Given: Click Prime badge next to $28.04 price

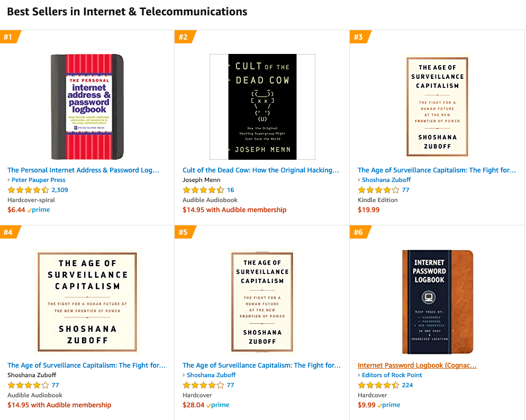Looking at the screenshot, I should [218, 405].
